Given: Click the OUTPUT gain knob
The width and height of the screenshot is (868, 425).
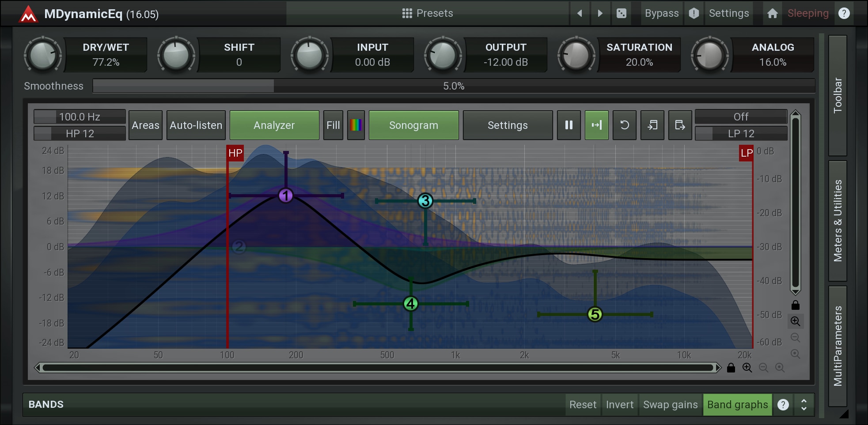Looking at the screenshot, I should coord(443,55).
